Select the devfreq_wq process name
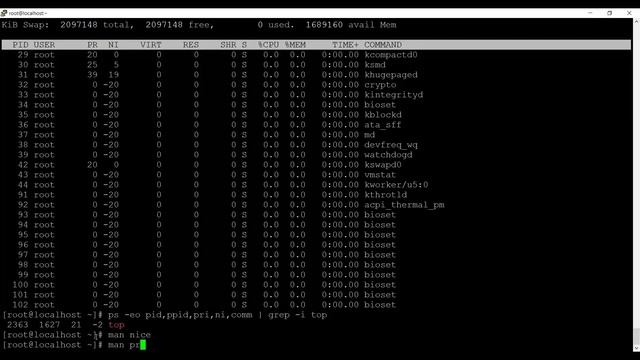Viewport: 640px width, 360px height. pos(391,145)
